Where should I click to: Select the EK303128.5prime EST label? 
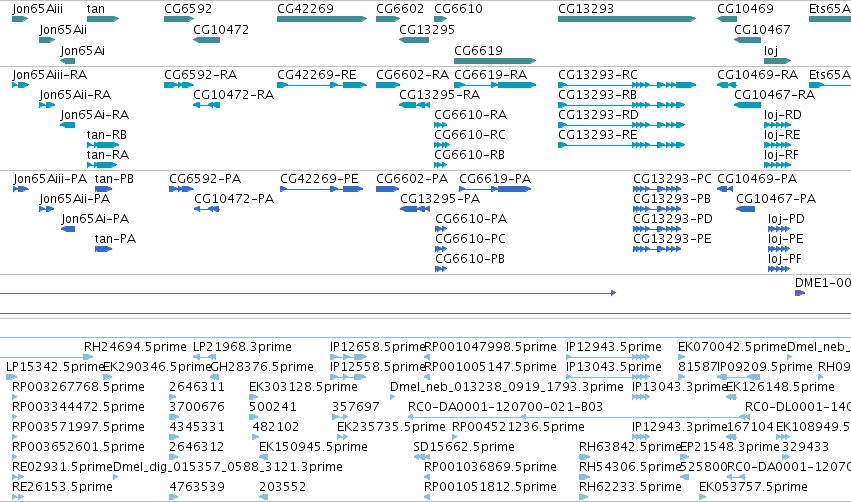(x=303, y=387)
